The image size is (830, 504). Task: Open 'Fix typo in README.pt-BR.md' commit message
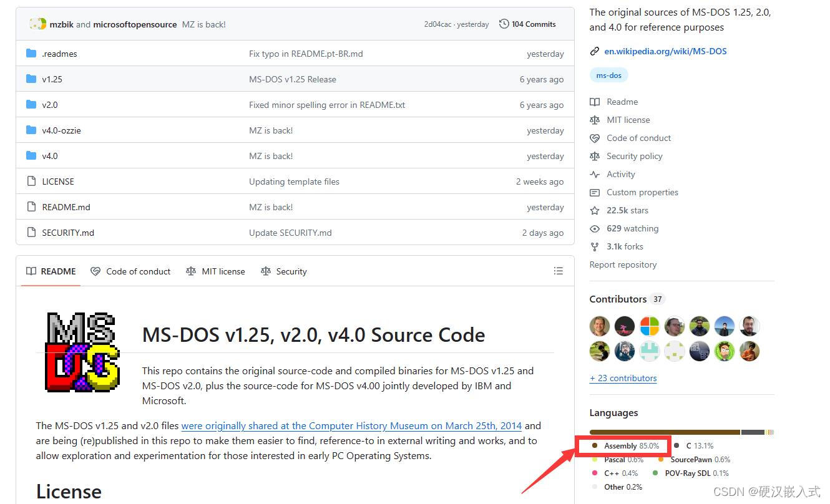[306, 54]
